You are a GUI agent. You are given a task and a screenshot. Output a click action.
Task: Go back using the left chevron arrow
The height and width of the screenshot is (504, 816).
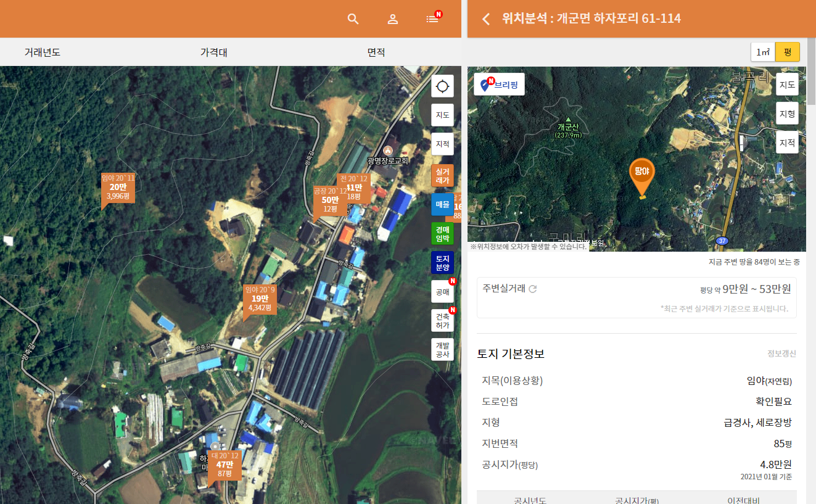tap(486, 19)
